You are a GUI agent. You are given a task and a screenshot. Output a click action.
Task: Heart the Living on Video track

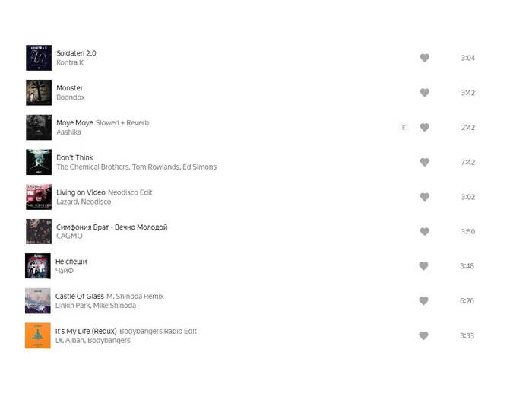(x=424, y=197)
